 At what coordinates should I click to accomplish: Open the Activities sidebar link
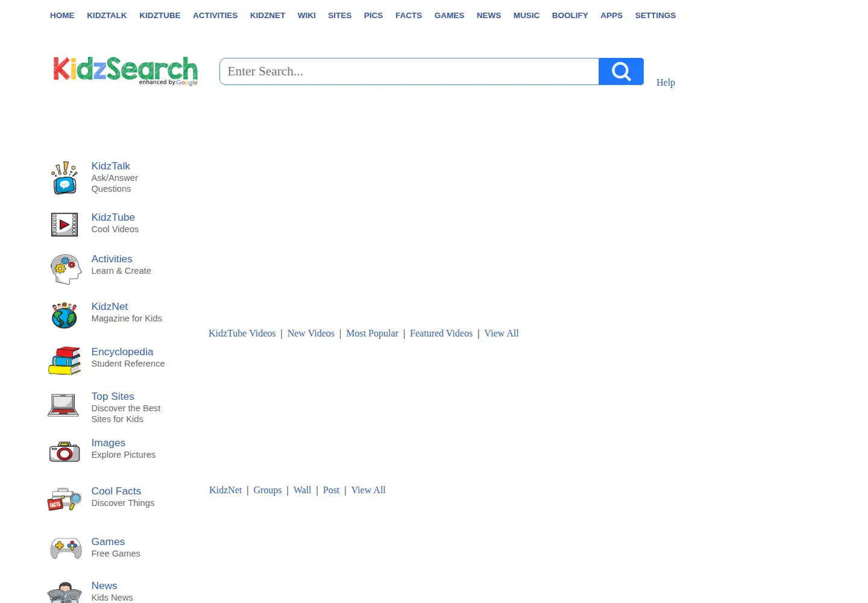tap(112, 259)
